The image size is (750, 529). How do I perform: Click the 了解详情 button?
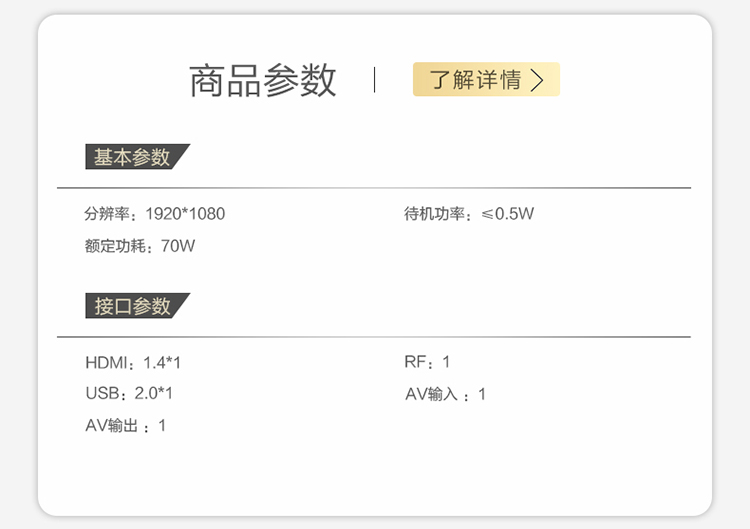(486, 79)
